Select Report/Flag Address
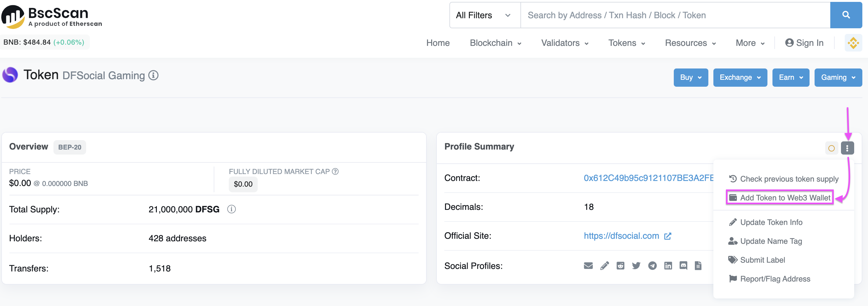The height and width of the screenshot is (306, 868). 769,279
